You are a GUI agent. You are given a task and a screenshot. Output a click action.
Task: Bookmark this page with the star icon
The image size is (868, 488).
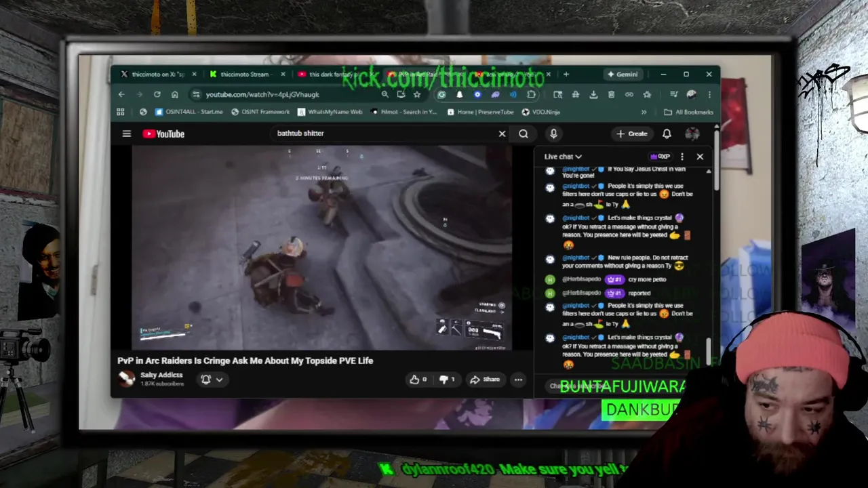click(417, 95)
